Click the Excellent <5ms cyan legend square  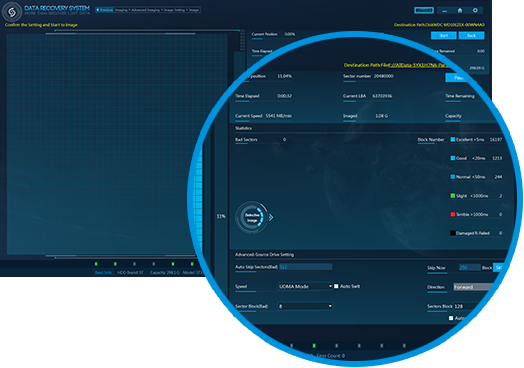point(453,139)
